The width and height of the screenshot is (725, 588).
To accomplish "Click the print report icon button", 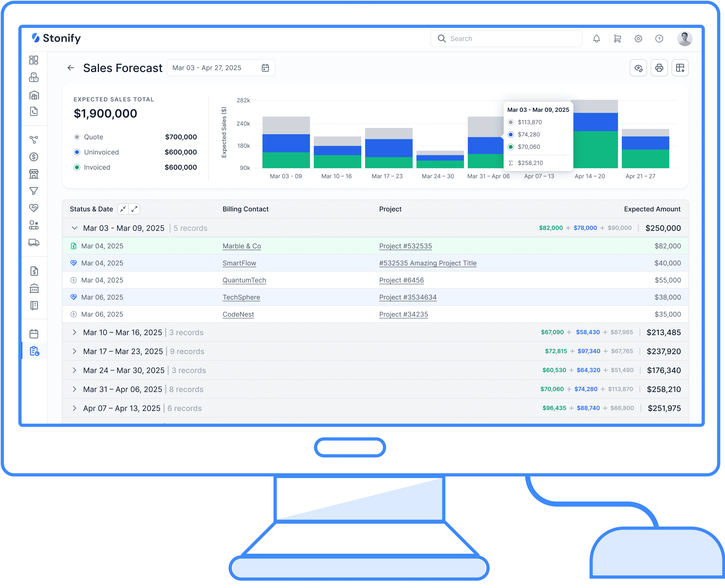I will coord(659,68).
